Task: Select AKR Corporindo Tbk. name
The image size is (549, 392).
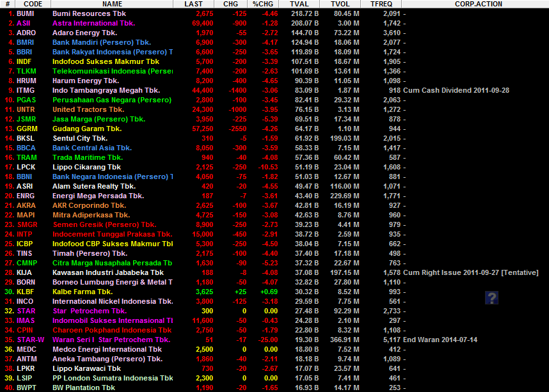Action: click(90, 205)
